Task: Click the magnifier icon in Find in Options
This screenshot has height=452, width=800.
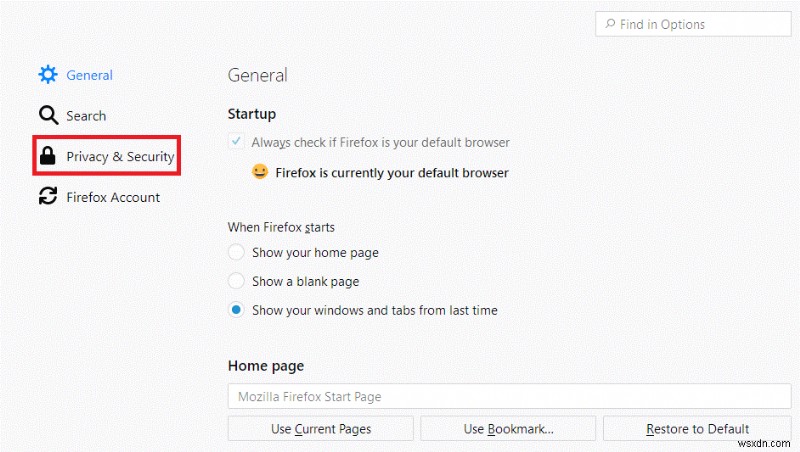Action: click(x=609, y=24)
